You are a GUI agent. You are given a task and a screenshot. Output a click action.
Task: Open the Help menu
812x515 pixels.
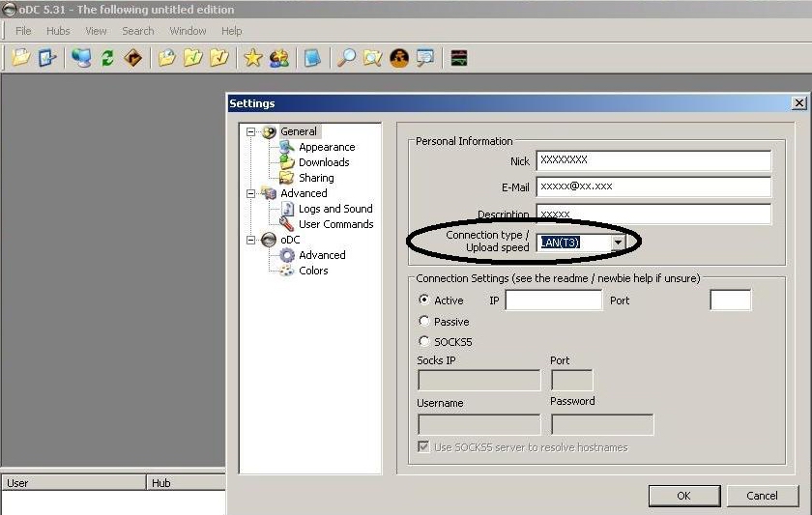[x=231, y=31]
